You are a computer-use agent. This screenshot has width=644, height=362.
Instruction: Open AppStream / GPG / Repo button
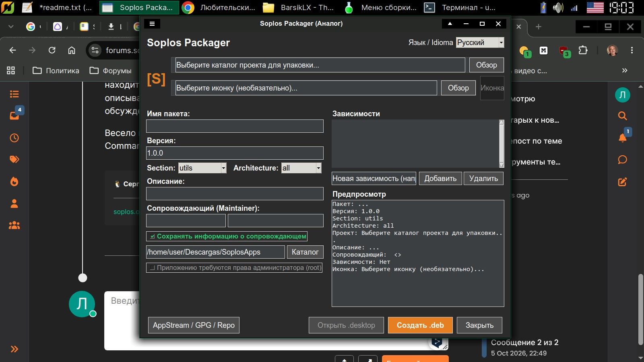coord(194,325)
